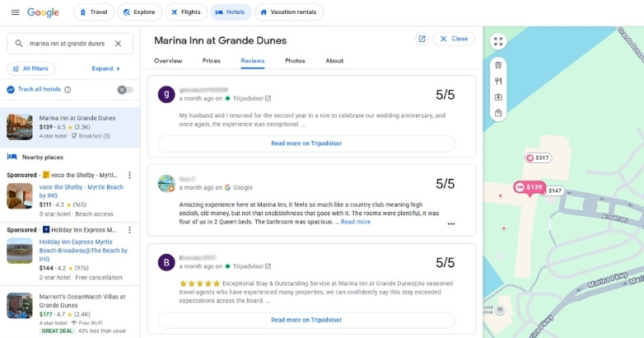Open voco the Shelby - Myrtle Beach link
The width and height of the screenshot is (644, 338).
pos(82,191)
